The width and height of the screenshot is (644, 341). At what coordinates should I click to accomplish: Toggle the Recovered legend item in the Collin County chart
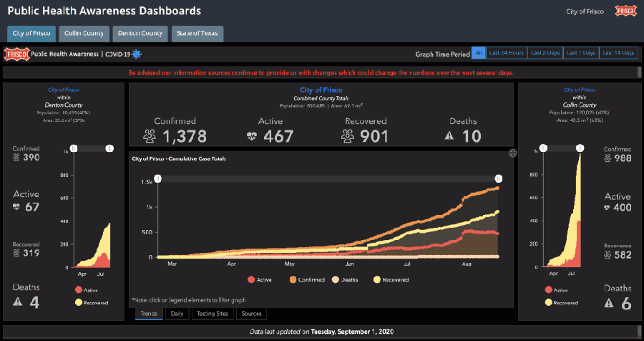561,303
